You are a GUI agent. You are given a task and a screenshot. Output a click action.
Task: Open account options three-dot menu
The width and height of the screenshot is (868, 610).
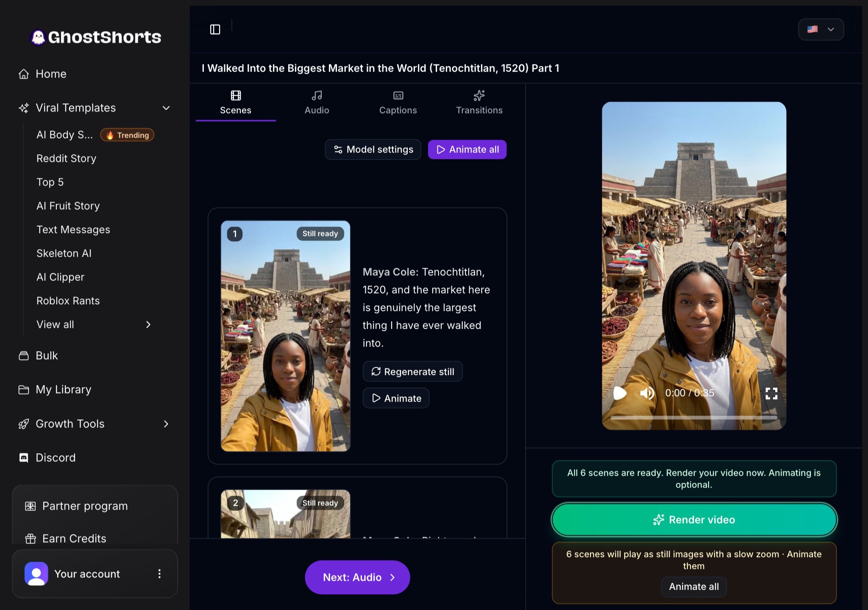pos(159,574)
